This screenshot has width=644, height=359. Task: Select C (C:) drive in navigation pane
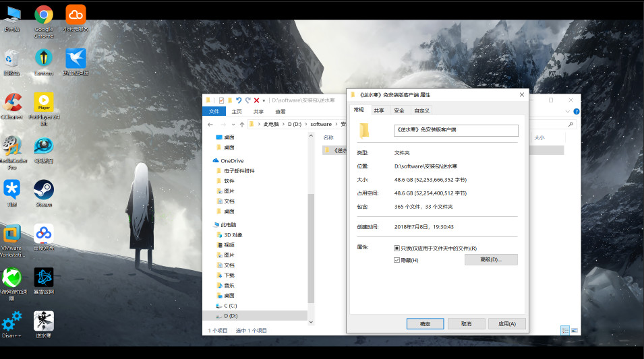231,306
